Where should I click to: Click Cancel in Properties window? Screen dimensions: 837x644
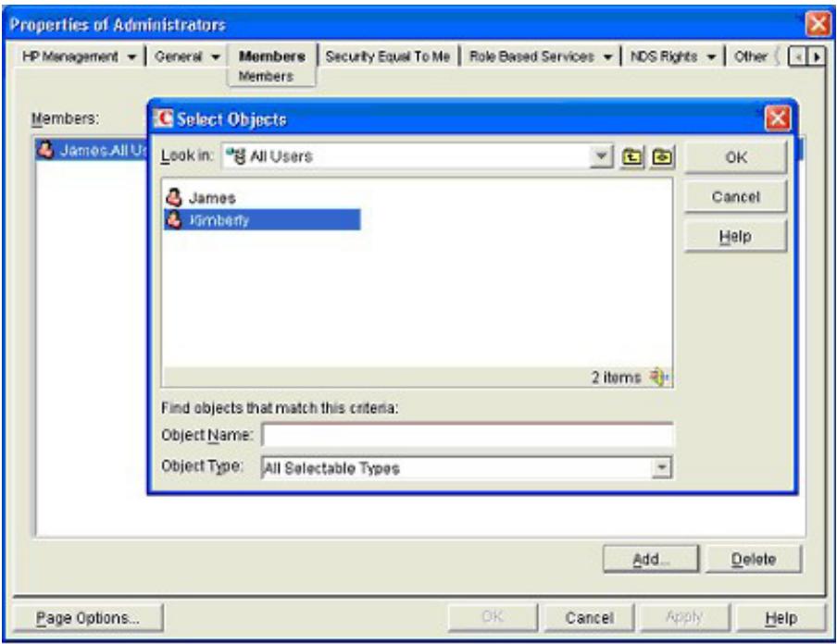589,618
